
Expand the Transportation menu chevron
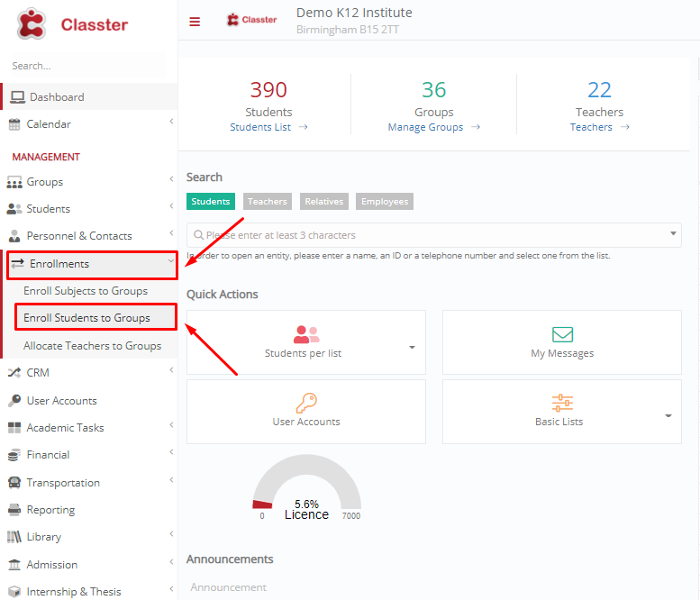[171, 479]
